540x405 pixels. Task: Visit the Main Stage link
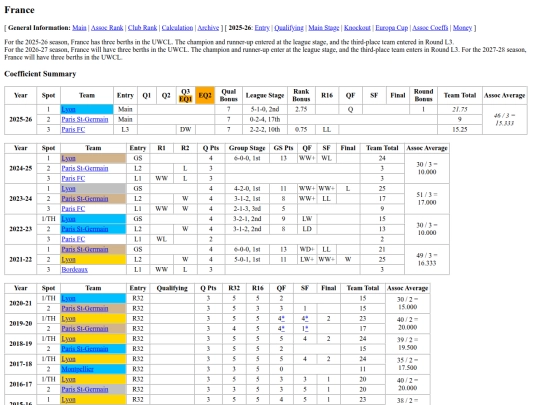[x=324, y=28]
